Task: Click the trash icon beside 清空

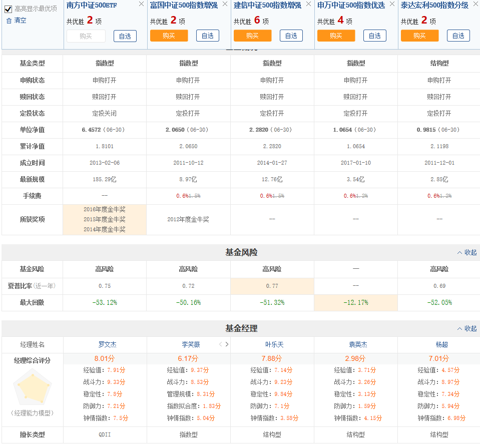Action: 9,21
